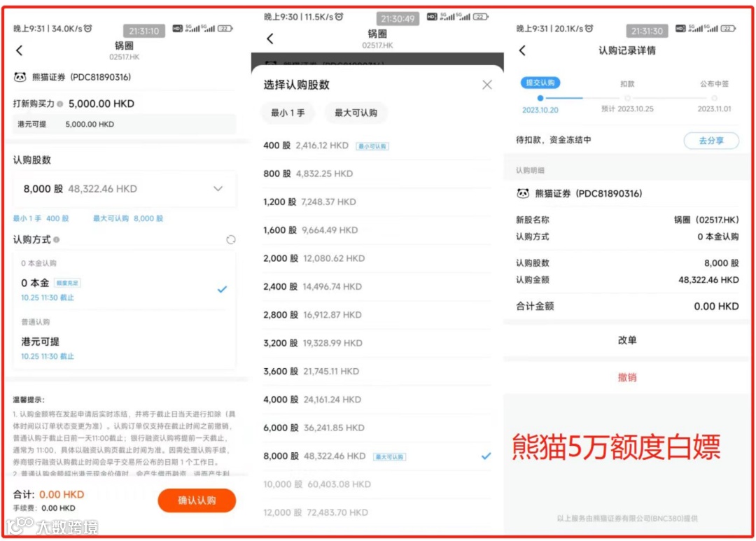Tap 最大可认购 8,000 股 link
756x541 pixels.
[x=128, y=218]
